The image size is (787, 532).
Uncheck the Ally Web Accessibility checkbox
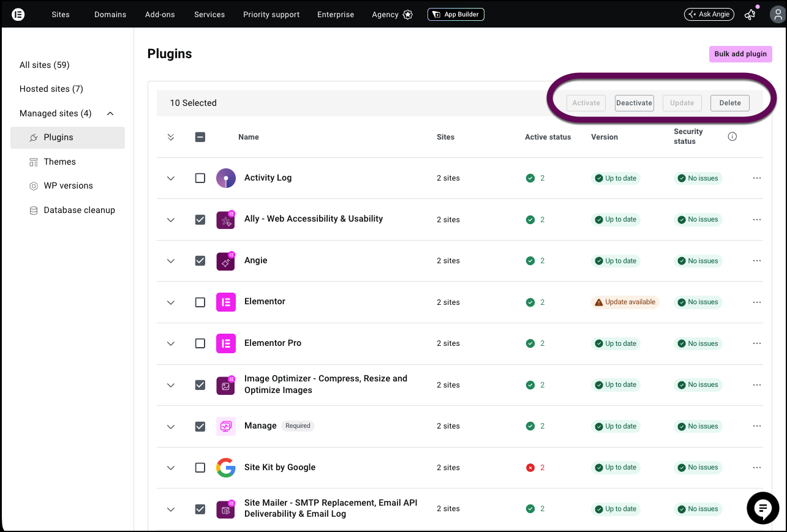[x=200, y=220]
